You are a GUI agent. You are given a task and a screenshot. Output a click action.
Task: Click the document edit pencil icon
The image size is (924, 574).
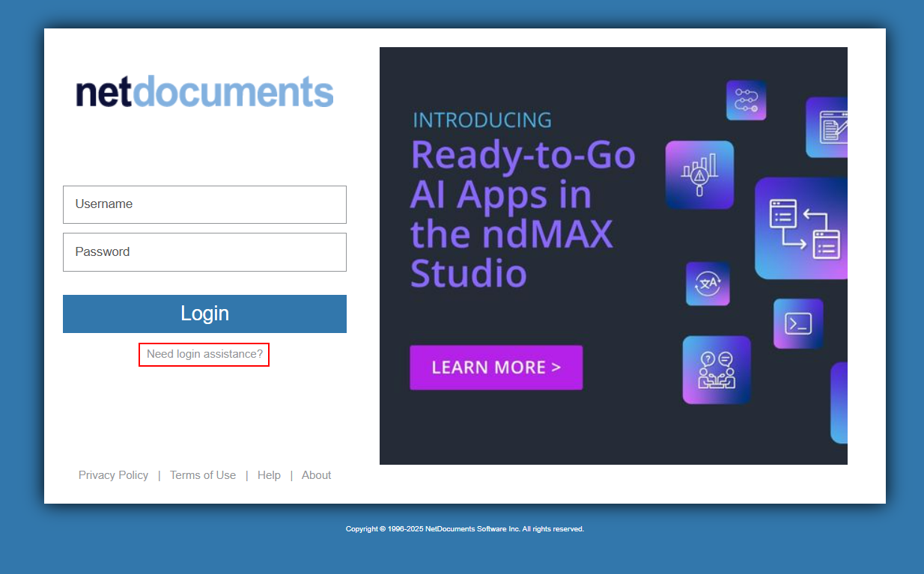coord(827,127)
